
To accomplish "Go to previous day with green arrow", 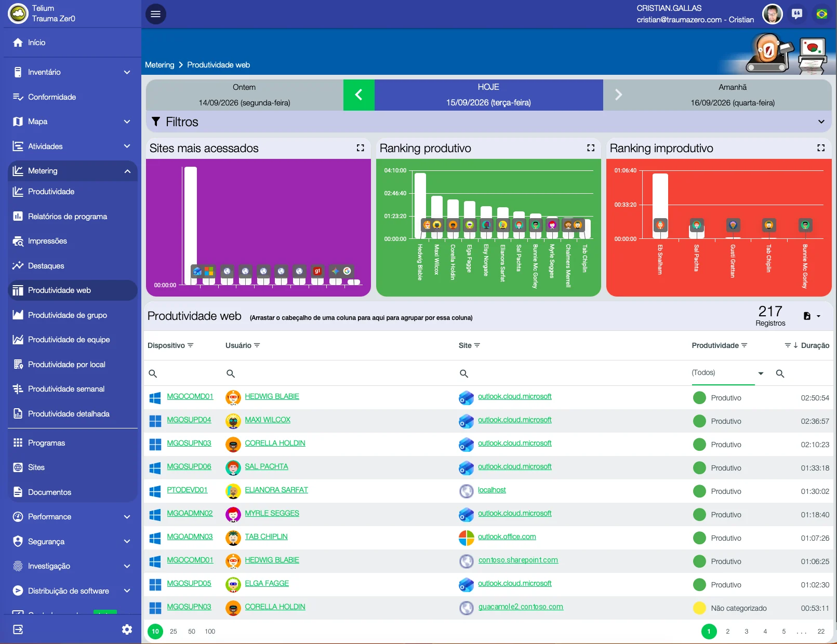I will tap(358, 95).
